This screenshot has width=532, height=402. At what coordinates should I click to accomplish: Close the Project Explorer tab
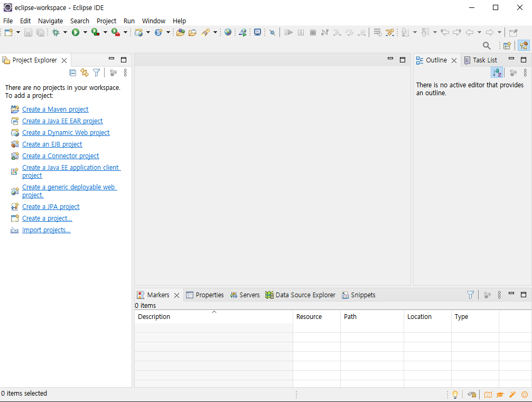tap(64, 60)
